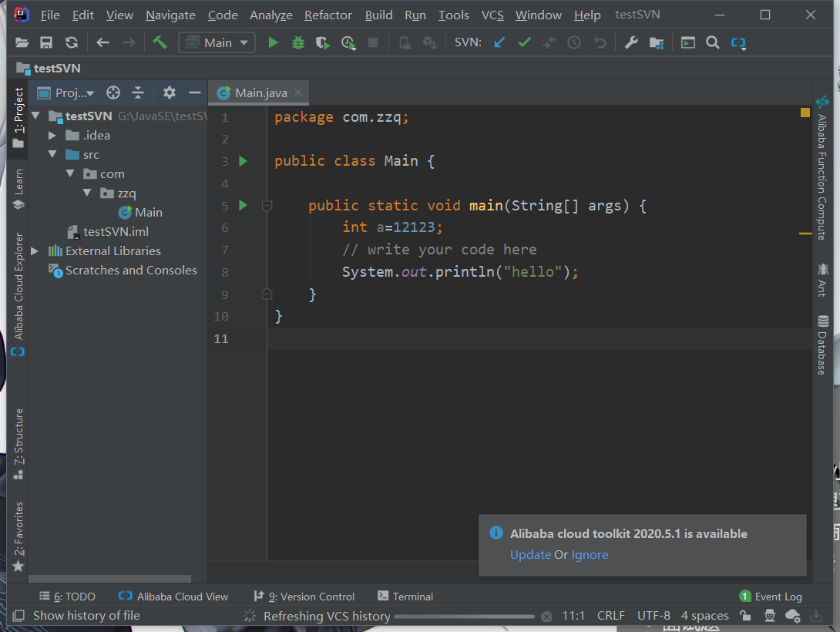Image resolution: width=840 pixels, height=632 pixels.
Task: Click the run gutter arrow beside class Main
Action: click(x=243, y=160)
